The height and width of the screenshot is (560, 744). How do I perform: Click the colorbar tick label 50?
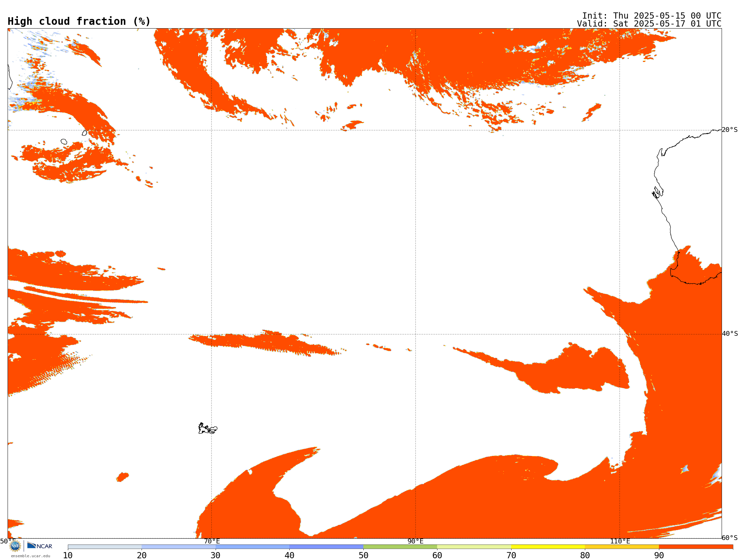pos(363,556)
